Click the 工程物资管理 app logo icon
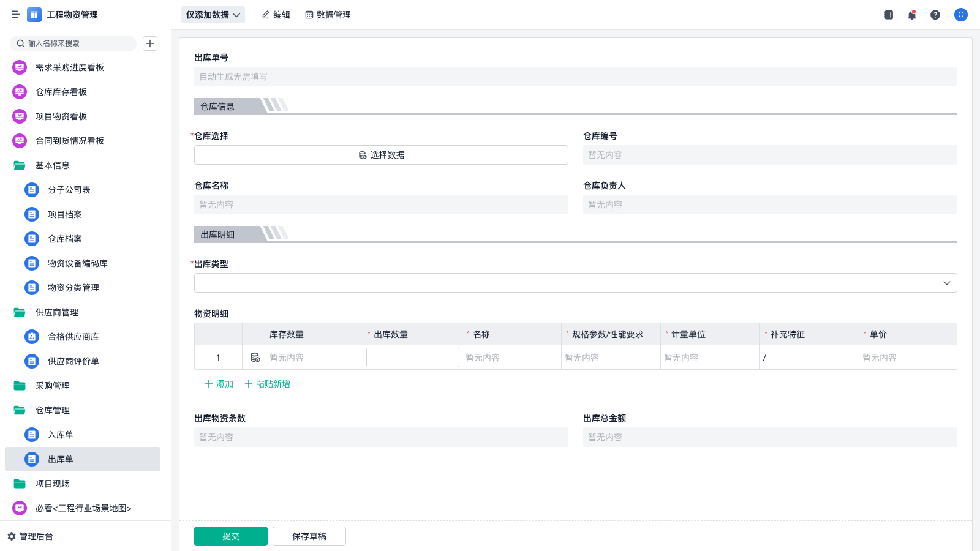 click(34, 15)
